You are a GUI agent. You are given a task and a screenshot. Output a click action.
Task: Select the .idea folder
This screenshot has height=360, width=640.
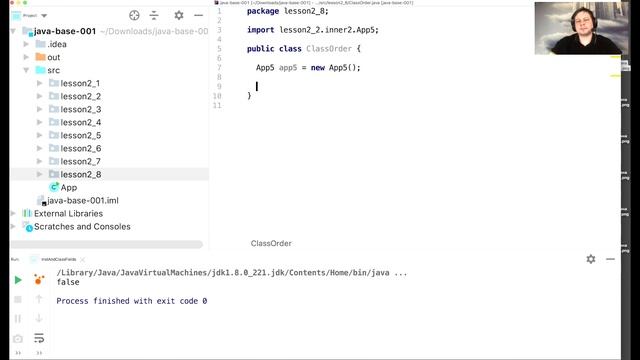[x=57, y=44]
